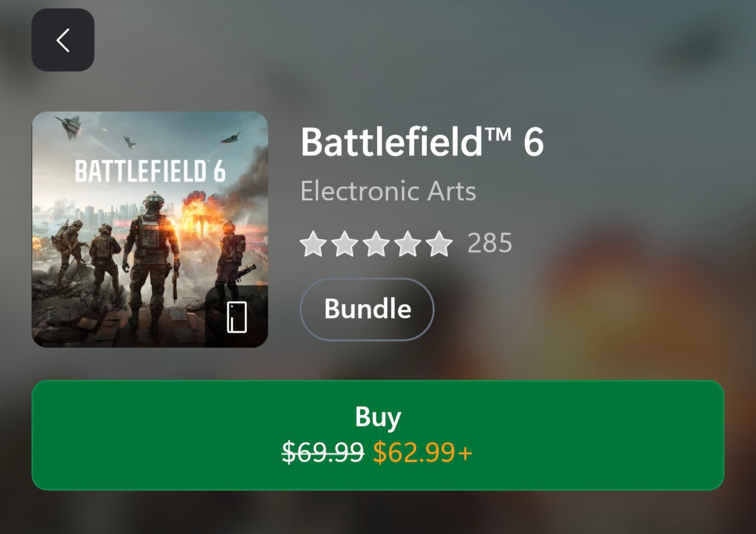Image resolution: width=756 pixels, height=534 pixels.
Task: Go back using the left arrow button
Action: coord(63,40)
